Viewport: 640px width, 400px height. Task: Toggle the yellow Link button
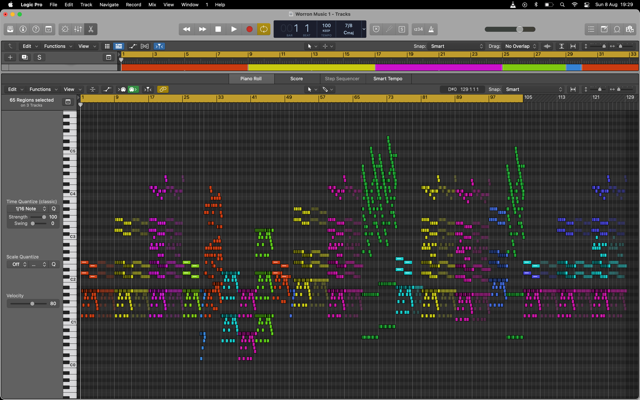pyautogui.click(x=162, y=89)
